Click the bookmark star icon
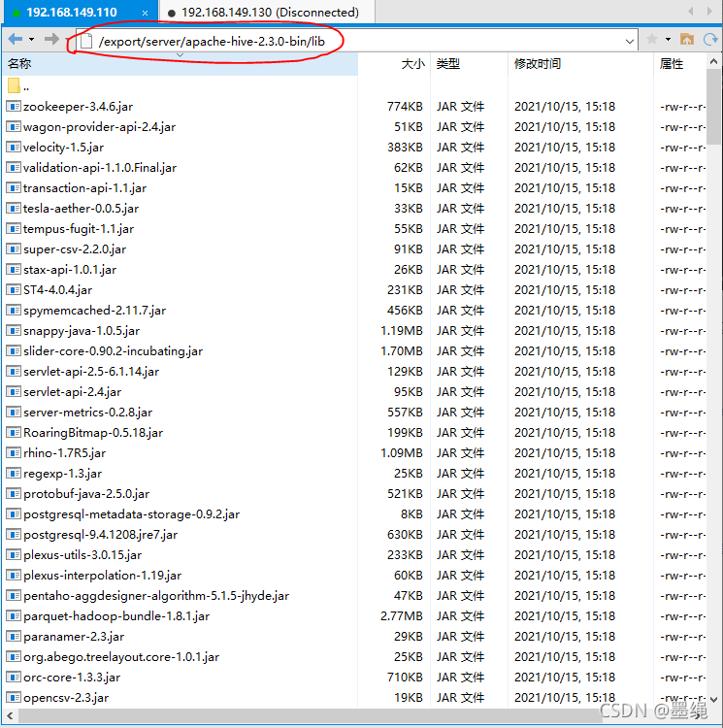The width and height of the screenshot is (723, 728). pyautogui.click(x=652, y=40)
